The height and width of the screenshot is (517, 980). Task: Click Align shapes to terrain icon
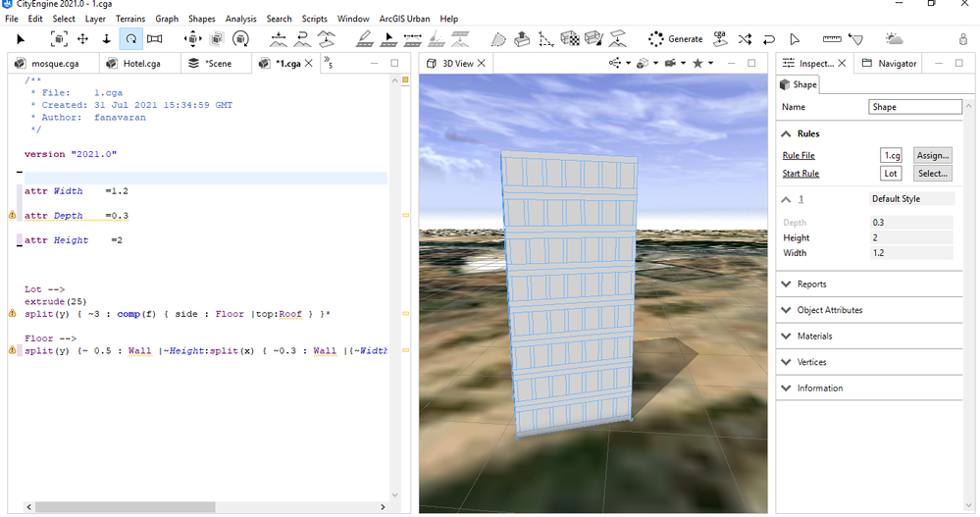click(x=327, y=39)
